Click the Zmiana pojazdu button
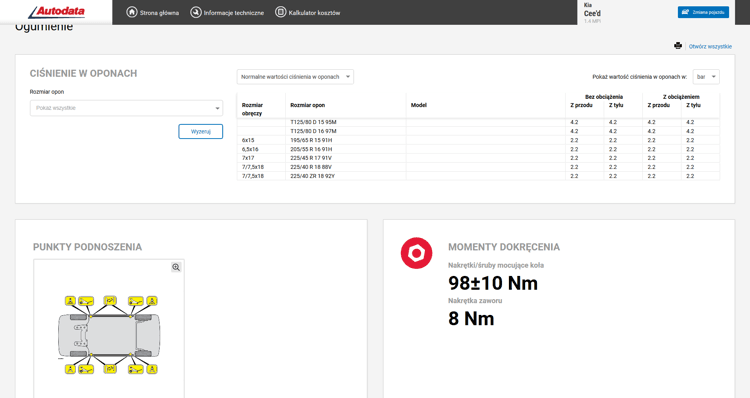750x398 pixels. [703, 12]
